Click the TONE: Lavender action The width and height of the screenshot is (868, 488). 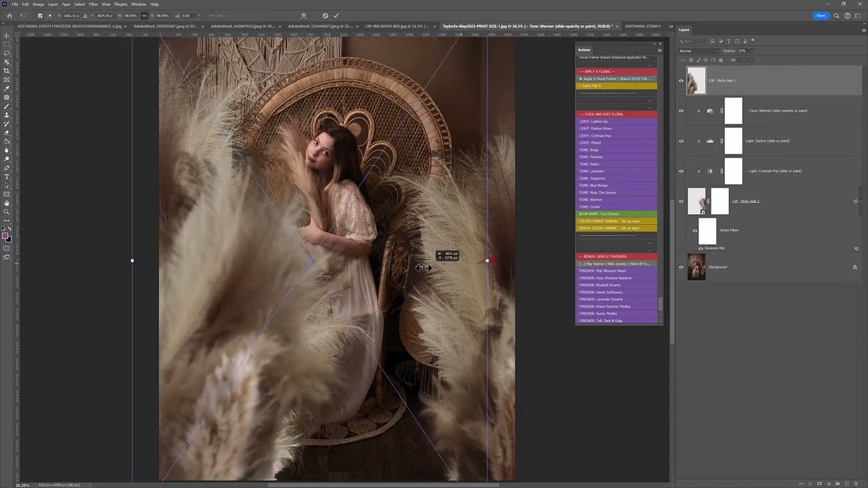[591, 171]
